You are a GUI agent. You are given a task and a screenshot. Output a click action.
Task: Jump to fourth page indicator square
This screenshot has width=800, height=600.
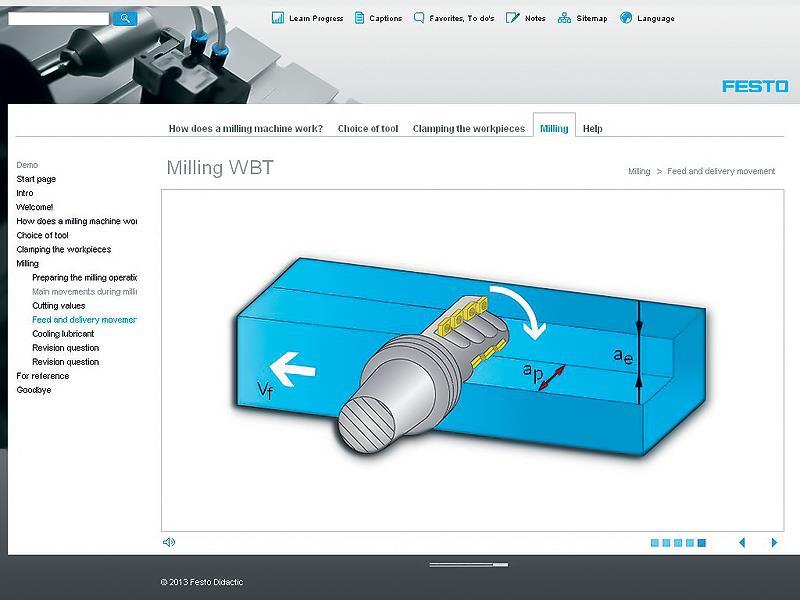click(690, 543)
